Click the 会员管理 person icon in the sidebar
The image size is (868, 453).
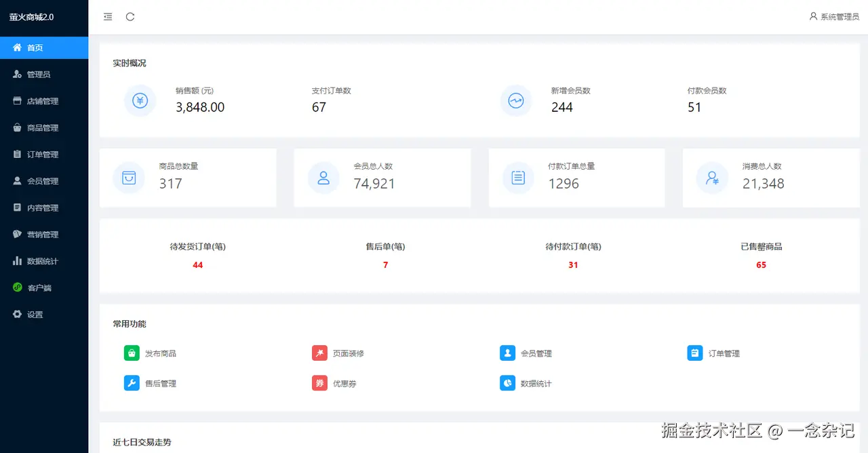click(18, 180)
